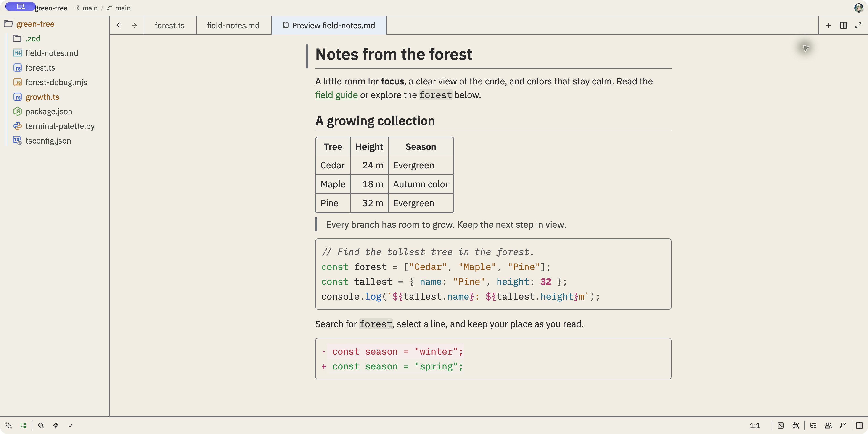
Task: Click the plus icon for new tab
Action: point(828,25)
